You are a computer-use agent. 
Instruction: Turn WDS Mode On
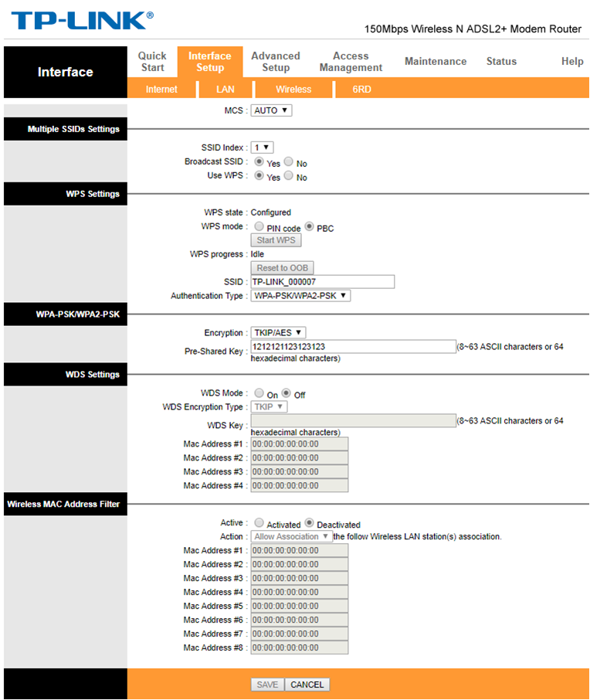click(259, 393)
